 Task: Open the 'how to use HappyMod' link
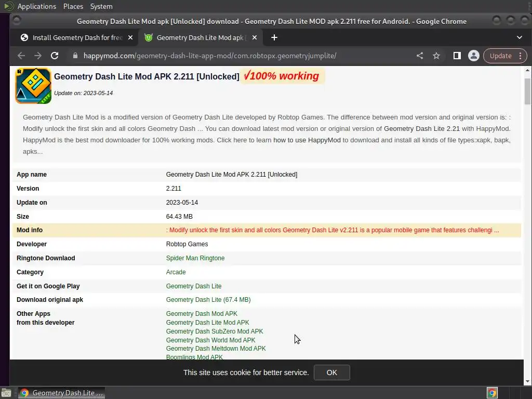coord(307,140)
